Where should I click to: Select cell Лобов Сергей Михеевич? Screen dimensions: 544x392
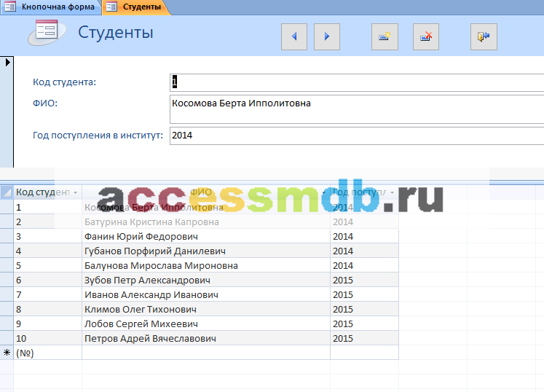click(206, 324)
